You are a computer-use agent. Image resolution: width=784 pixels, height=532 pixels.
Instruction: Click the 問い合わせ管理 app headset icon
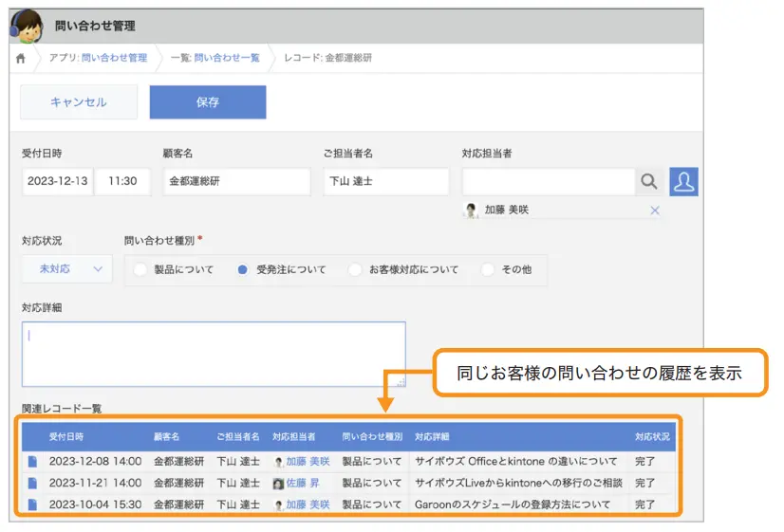tap(26, 24)
